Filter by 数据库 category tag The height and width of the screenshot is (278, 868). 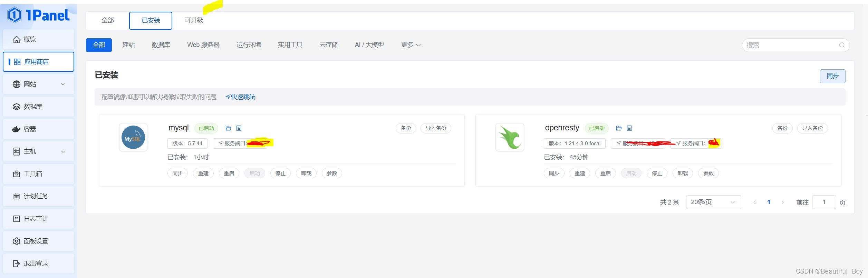tap(161, 45)
